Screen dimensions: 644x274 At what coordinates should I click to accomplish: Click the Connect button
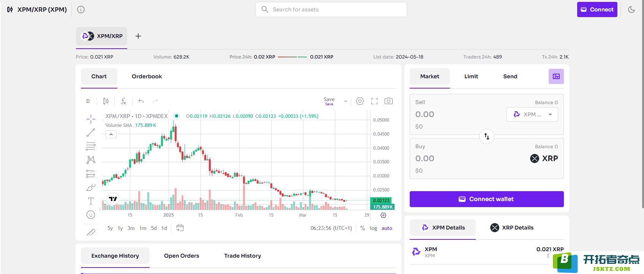(597, 10)
